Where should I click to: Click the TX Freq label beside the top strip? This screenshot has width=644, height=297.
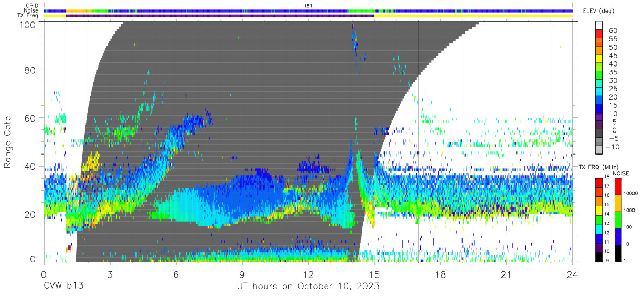pos(29,16)
